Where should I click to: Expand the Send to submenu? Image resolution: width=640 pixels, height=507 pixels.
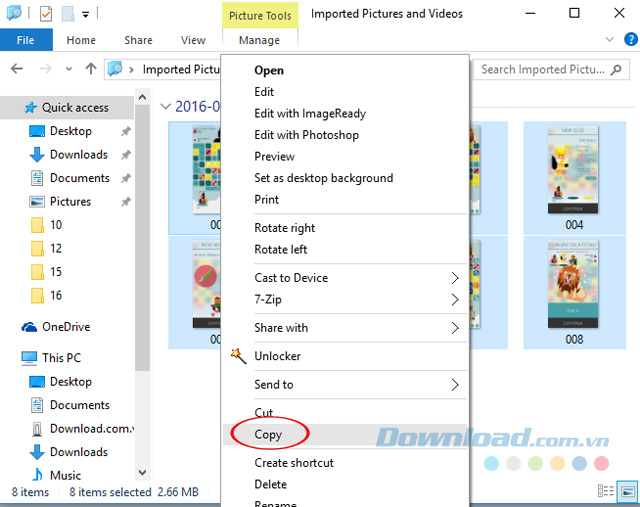tap(455, 385)
